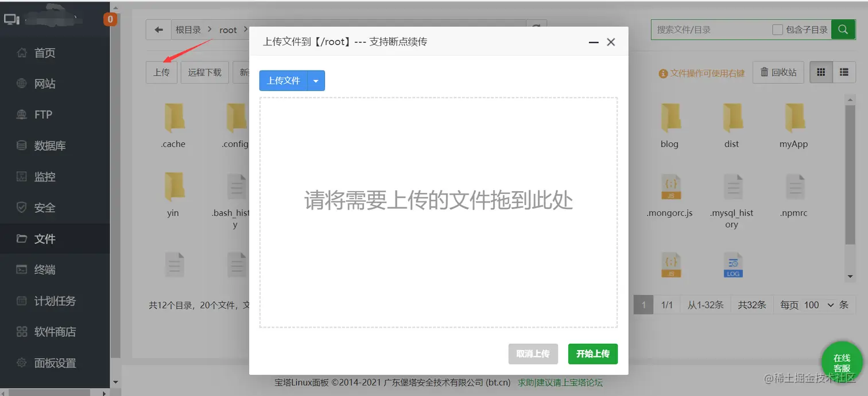
Task: Open 软件商店 in the sidebar
Action: click(x=55, y=332)
